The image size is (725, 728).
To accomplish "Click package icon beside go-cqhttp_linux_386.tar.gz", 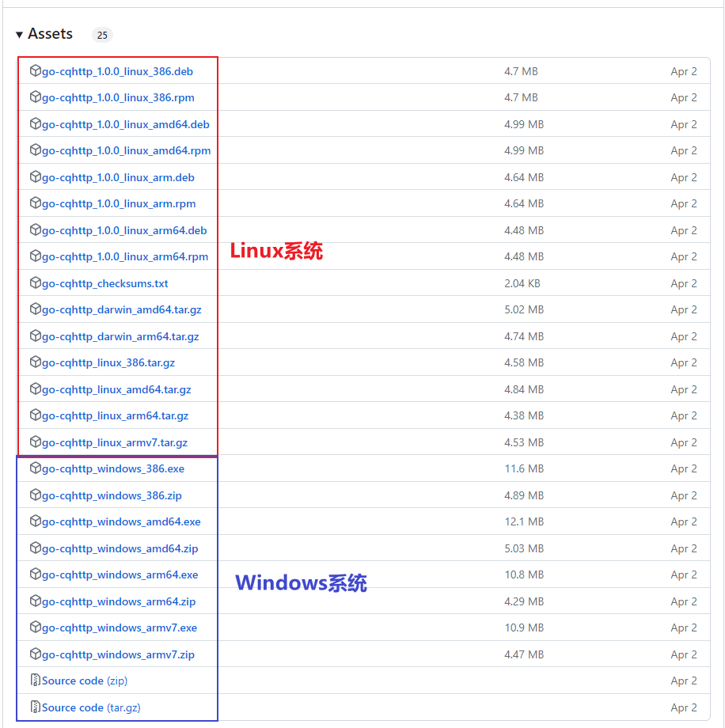I will [x=36, y=362].
